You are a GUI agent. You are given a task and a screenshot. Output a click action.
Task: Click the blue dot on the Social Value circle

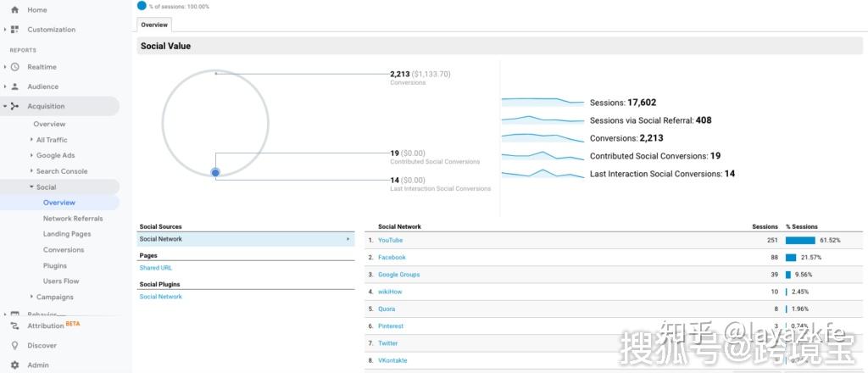point(215,173)
